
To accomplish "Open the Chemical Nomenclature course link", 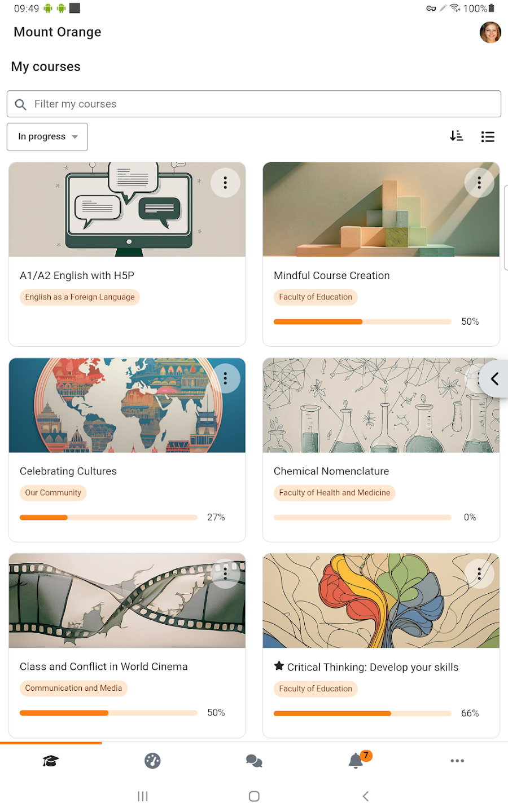I will [331, 471].
